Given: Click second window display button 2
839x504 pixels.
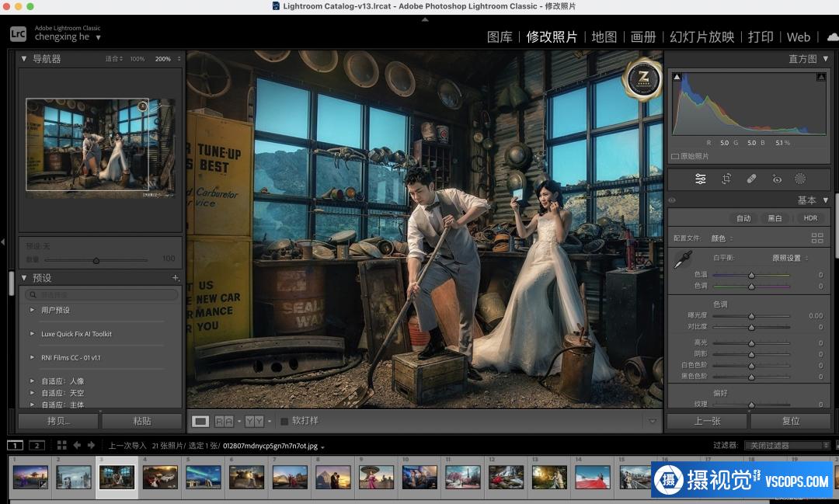Looking at the screenshot, I should pyautogui.click(x=37, y=445).
